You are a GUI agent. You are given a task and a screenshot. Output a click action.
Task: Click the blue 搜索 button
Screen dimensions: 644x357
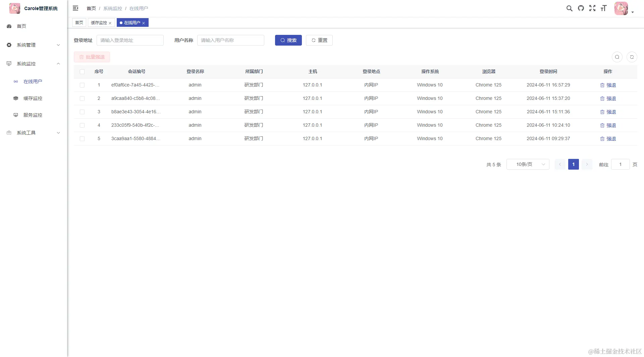(288, 40)
